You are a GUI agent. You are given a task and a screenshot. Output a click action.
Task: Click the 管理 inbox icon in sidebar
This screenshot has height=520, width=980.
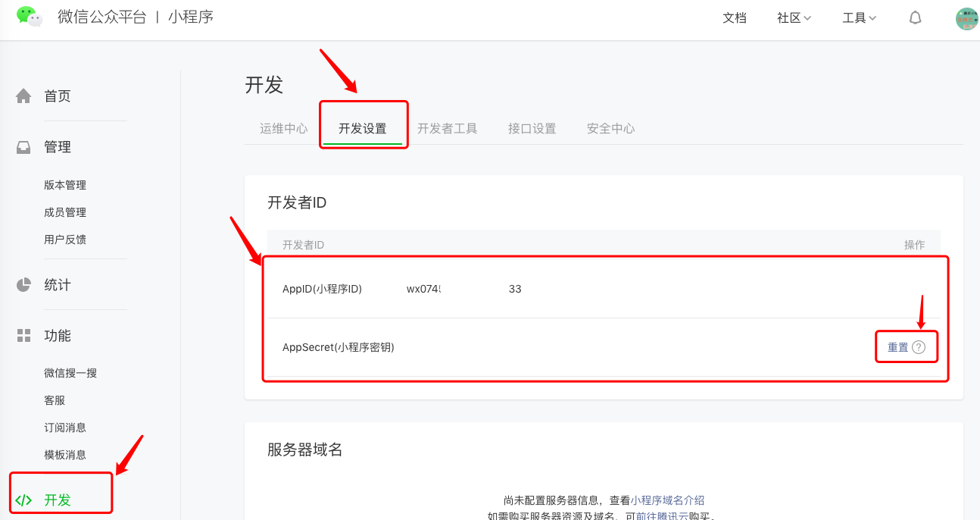23,146
